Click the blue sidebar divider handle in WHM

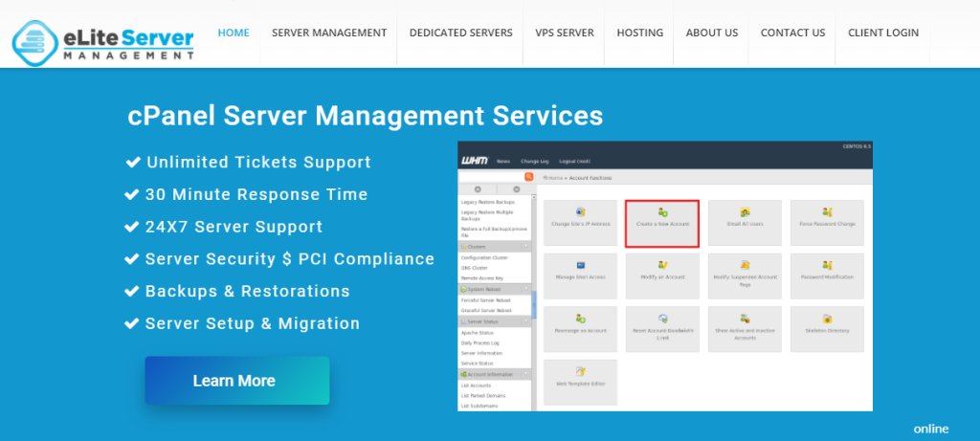pos(534,305)
